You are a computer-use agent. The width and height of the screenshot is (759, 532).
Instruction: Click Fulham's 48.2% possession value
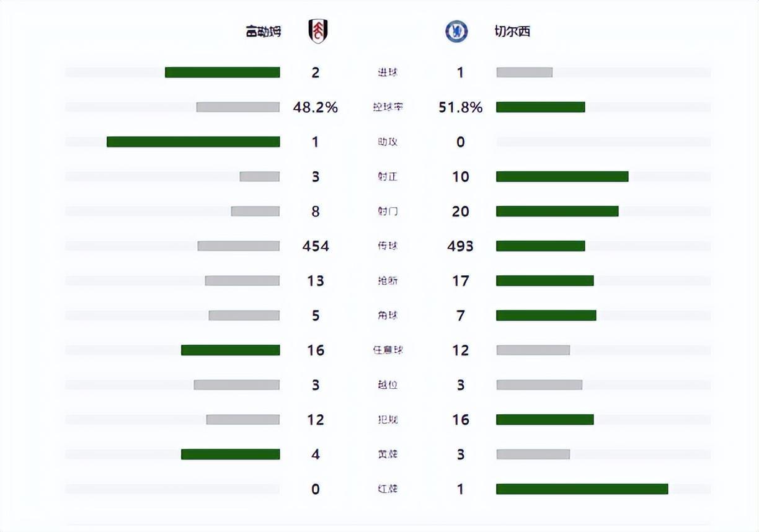coord(315,107)
